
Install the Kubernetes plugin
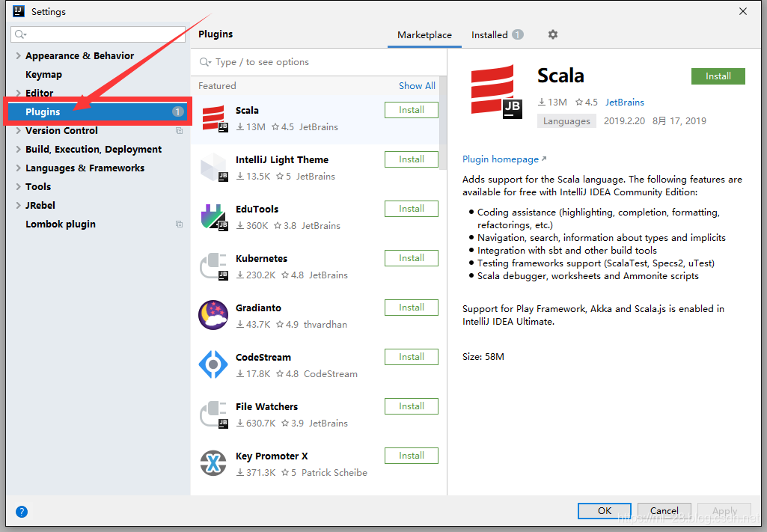(x=412, y=258)
